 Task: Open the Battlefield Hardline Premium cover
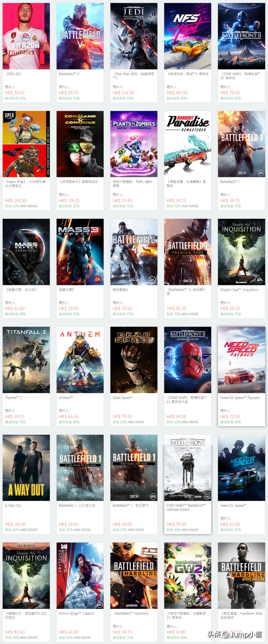click(x=241, y=576)
